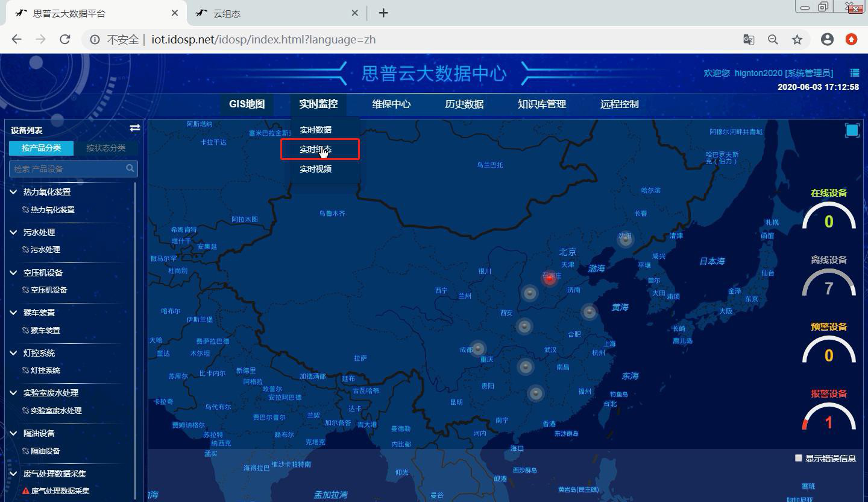868x502 pixels.
Task: Collapse the 热力氧化装置 group
Action: [x=13, y=192]
